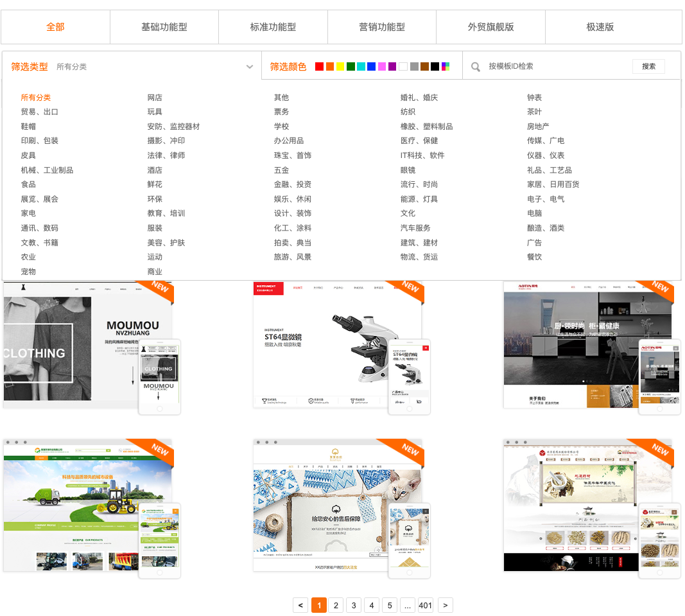Open the 外贸旗舰版 tab

[490, 27]
